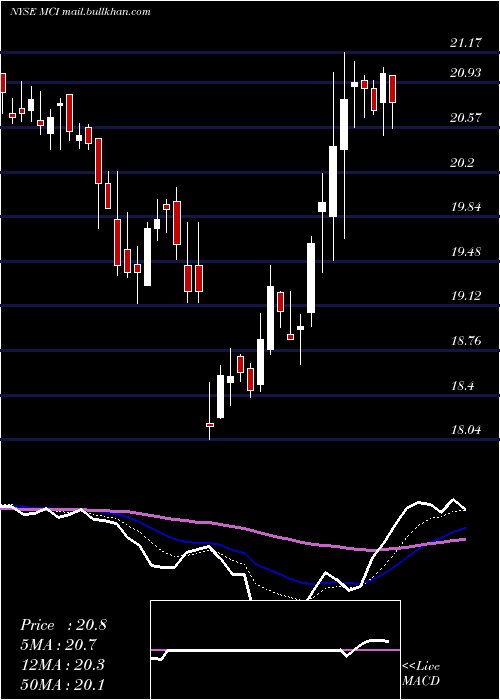Click the 19.48 price level label

[466, 251]
